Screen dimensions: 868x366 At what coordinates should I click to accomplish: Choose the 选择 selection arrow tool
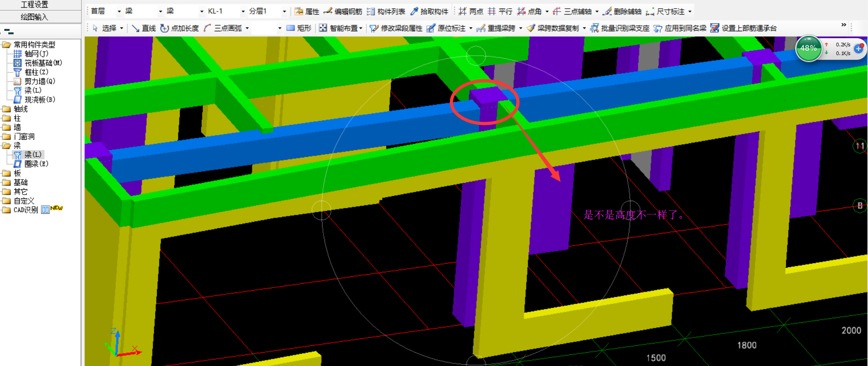(x=104, y=28)
